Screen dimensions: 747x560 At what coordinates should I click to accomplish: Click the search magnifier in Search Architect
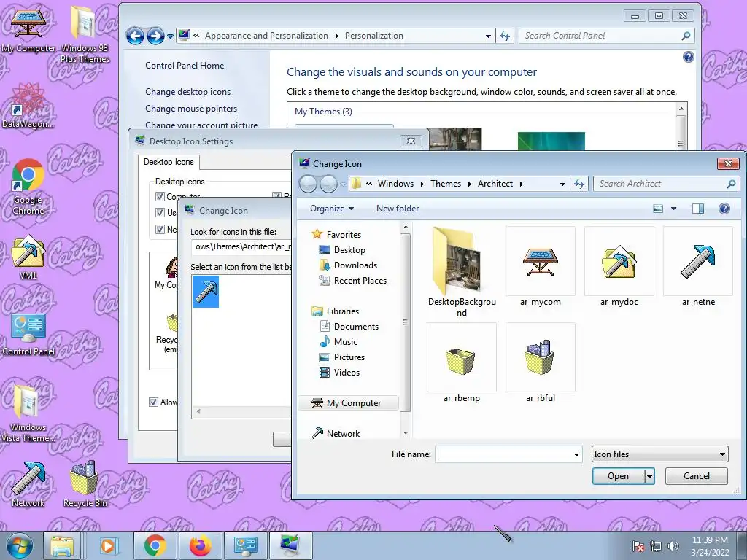click(x=731, y=184)
